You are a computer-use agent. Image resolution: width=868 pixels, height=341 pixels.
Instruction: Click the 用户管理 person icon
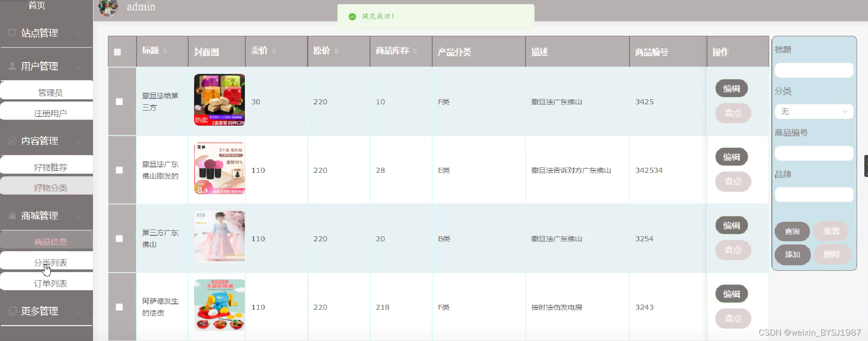12,66
